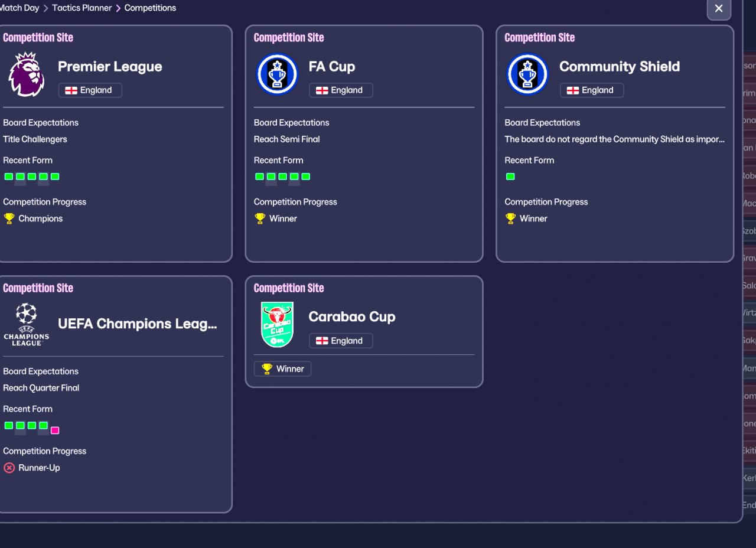Click the Carabao Cup Winner badge
Viewport: 756px width, 548px height.
(x=282, y=368)
